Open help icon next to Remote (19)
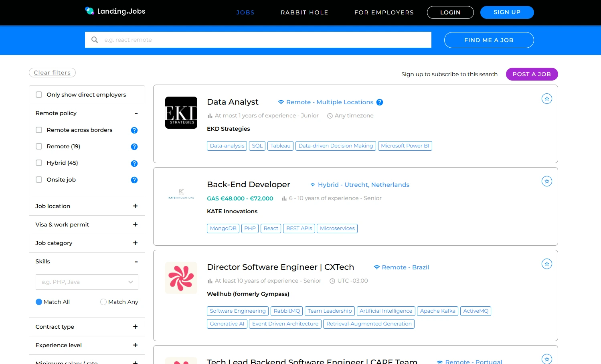Screen dimensions: 601x364 134,147
